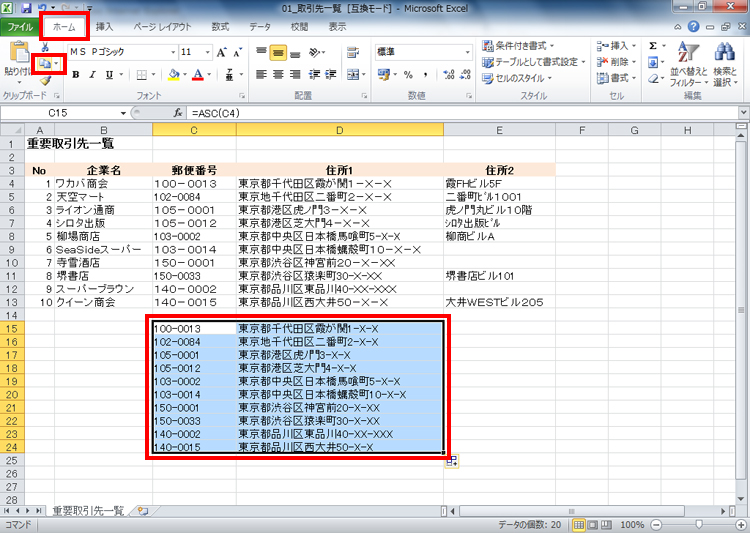Click the Copy icon in Clipboard group
Image resolution: width=750 pixels, height=533 pixels.
click(44, 63)
